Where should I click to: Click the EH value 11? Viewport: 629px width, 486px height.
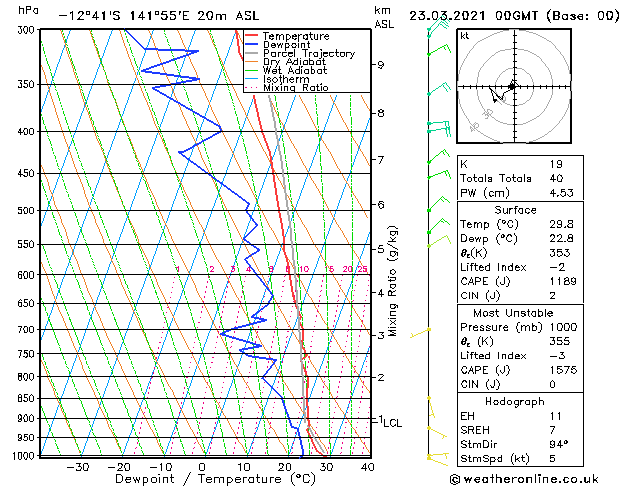(x=556, y=416)
